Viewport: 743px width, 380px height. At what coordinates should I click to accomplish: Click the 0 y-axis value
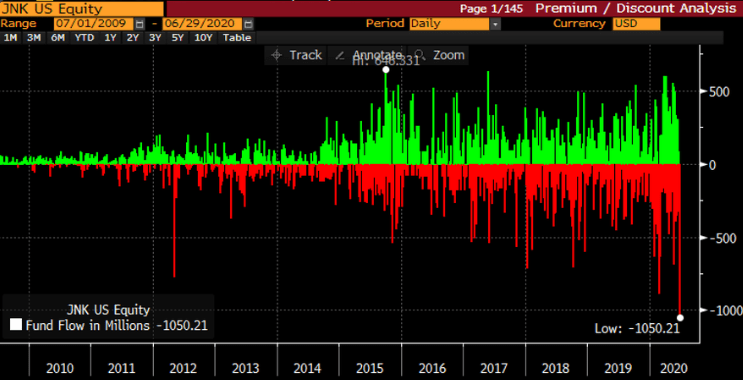[712, 164]
